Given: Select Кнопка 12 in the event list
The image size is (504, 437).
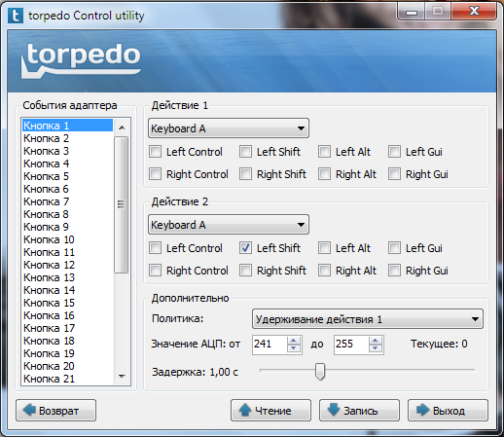Looking at the screenshot, I should 68,265.
